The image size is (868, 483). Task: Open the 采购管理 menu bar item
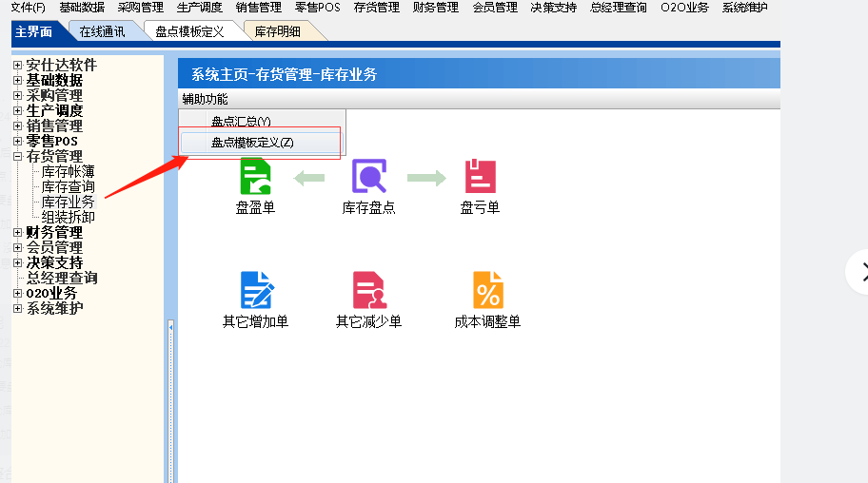coord(141,8)
